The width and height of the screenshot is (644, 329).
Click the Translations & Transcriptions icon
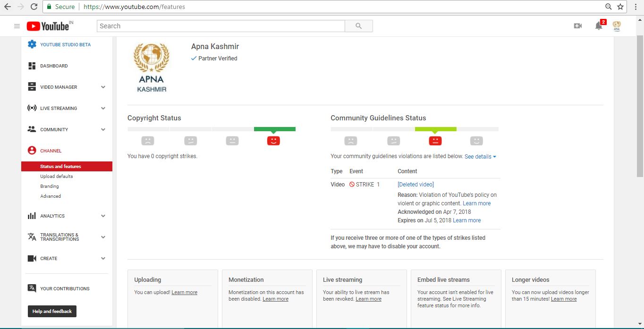tap(32, 237)
